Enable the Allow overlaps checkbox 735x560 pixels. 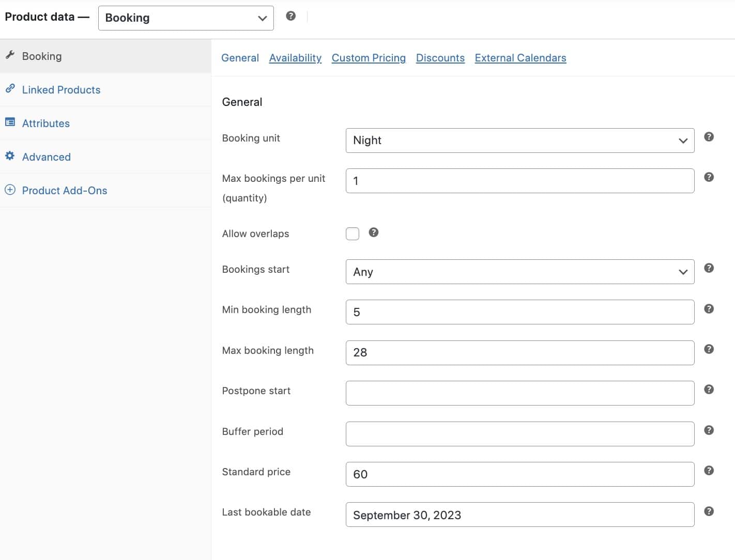pos(353,234)
